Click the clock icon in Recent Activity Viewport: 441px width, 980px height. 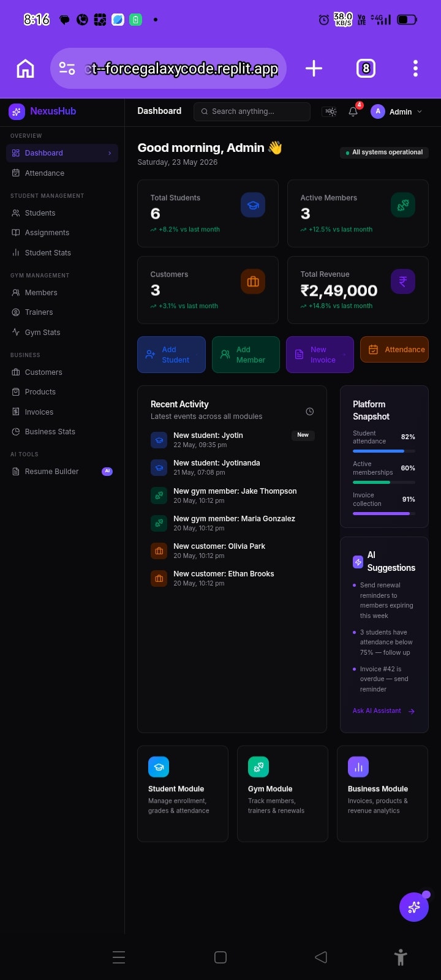[x=310, y=412]
